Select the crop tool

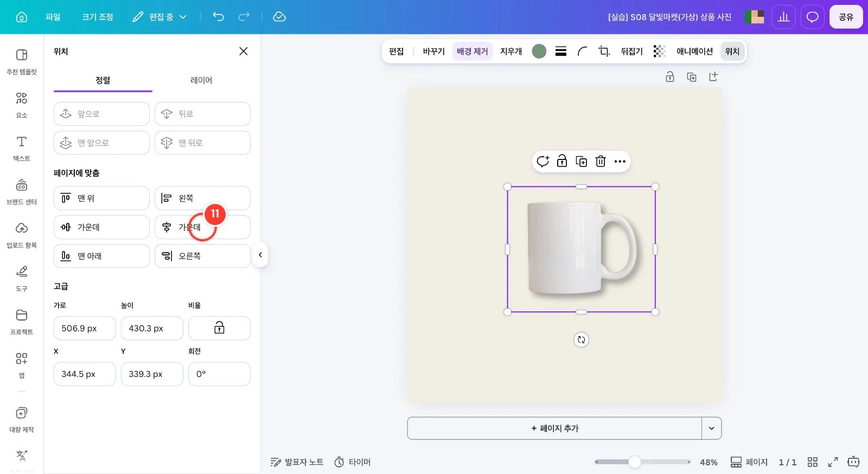[604, 52]
